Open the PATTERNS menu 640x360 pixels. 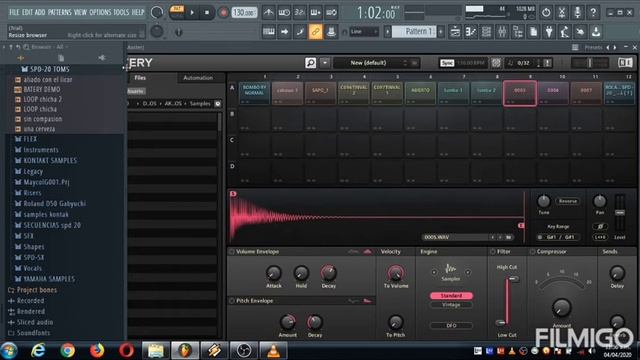(60, 13)
